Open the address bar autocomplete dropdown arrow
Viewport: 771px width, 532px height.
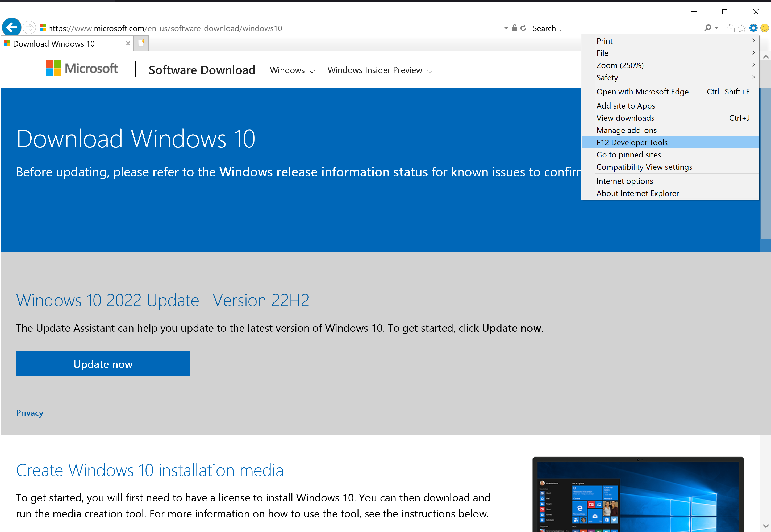(x=506, y=28)
